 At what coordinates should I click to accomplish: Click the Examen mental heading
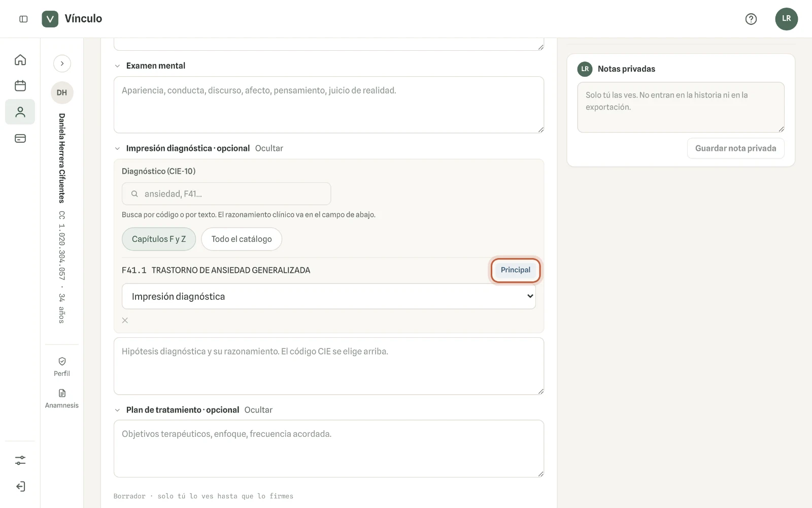pos(156,66)
